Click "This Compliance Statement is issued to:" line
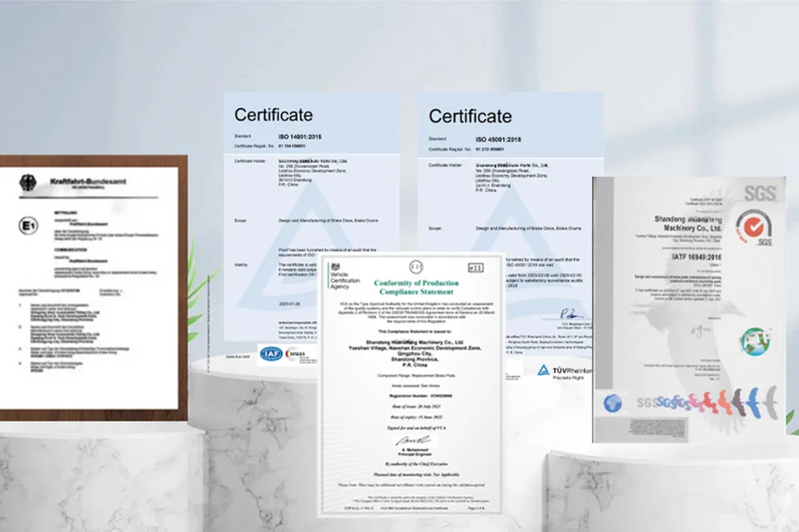799x532 pixels. click(x=415, y=332)
